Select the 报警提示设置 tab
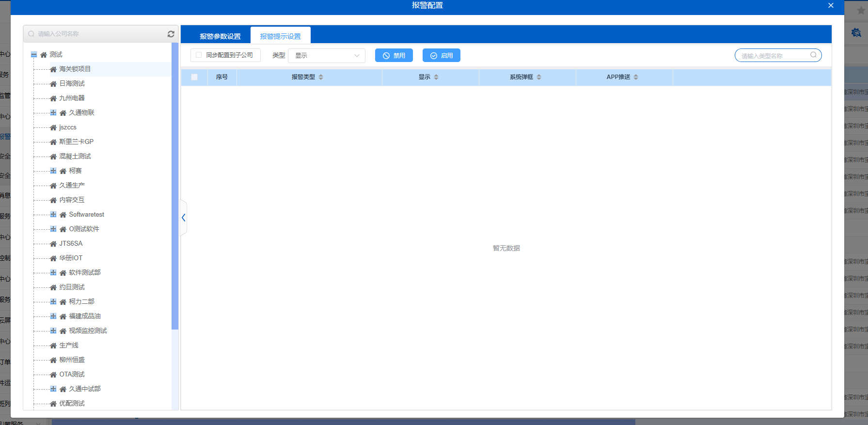This screenshot has width=868, height=425. pyautogui.click(x=280, y=36)
